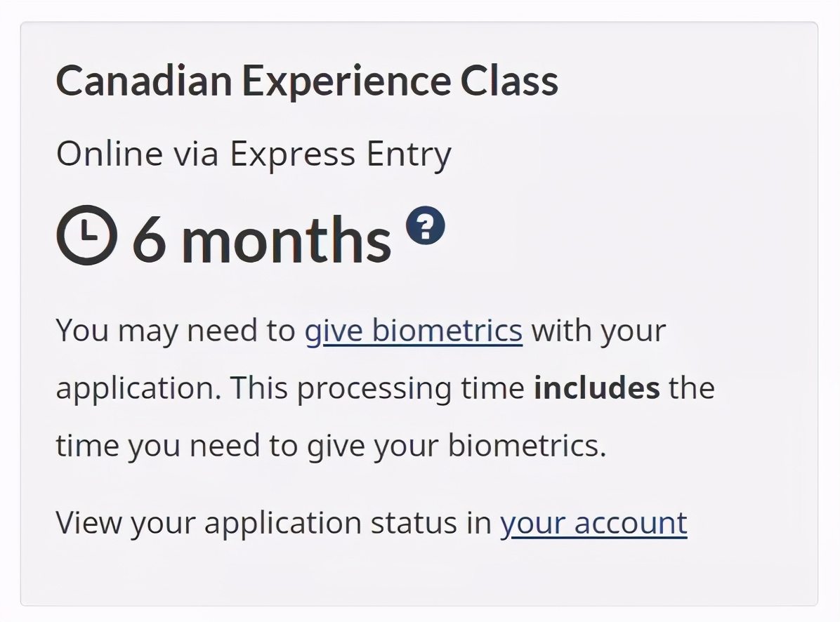840x622 pixels.
Task: Click the word Express in the subtitle
Action: tap(292, 154)
